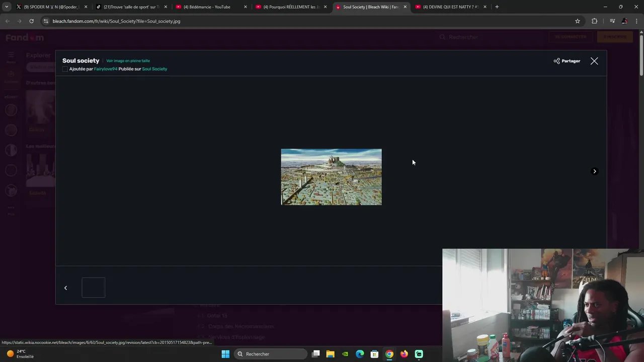This screenshot has width=644, height=362.
Task: Launch Microsoft Edge from the taskbar
Action: 360,354
